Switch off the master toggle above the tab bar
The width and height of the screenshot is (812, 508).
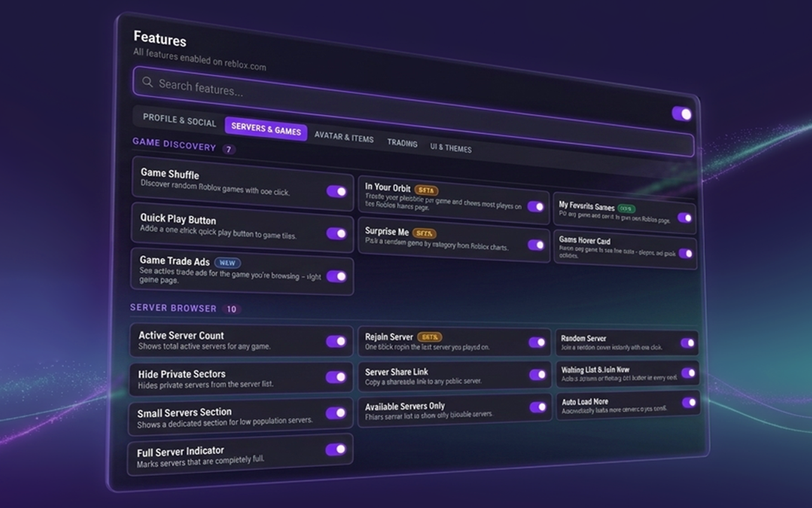(x=682, y=114)
